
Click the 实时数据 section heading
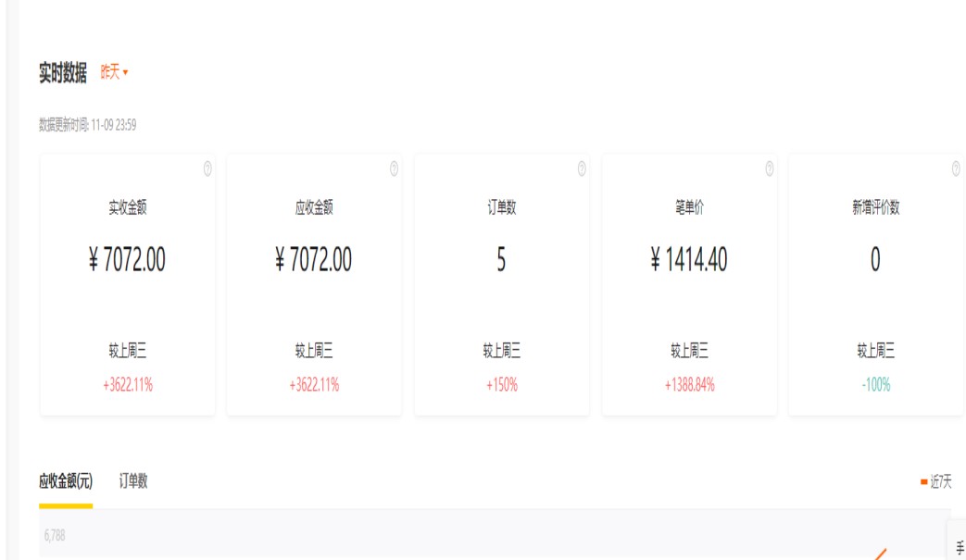(x=63, y=73)
